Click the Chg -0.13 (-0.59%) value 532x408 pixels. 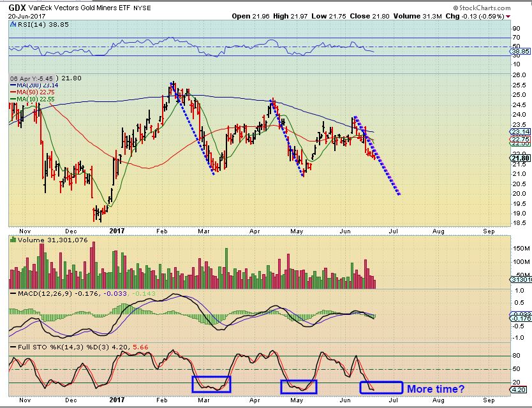[x=475, y=16]
